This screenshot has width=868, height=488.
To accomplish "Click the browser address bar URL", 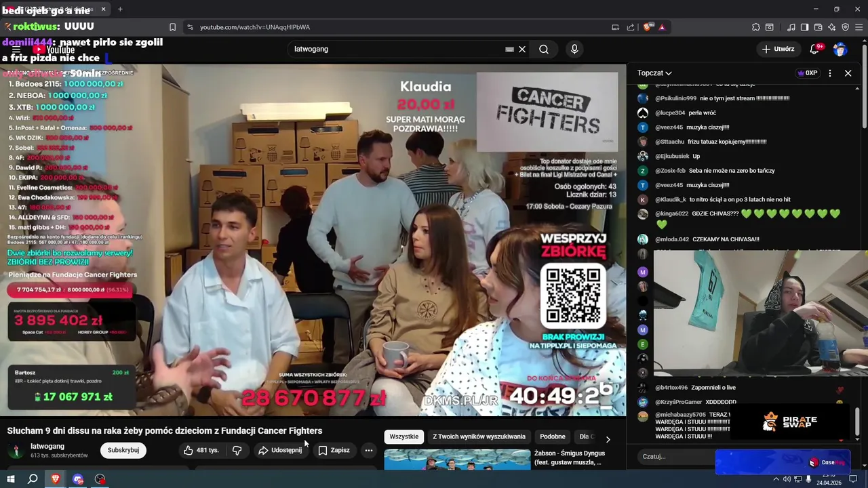I will coord(255,27).
